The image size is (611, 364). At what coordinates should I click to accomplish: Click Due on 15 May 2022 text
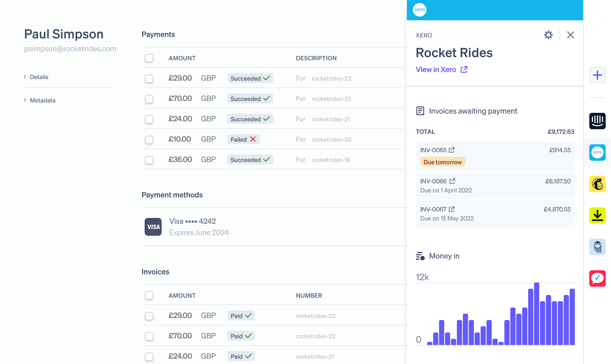(447, 218)
